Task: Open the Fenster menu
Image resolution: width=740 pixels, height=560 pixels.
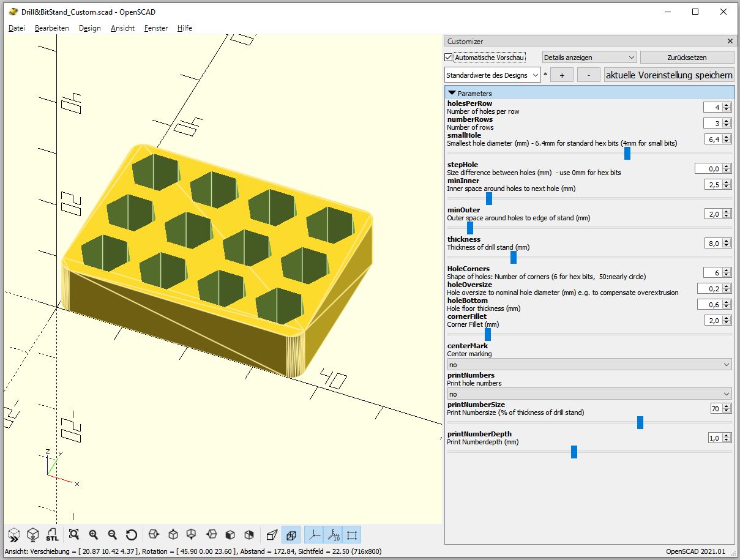Action: [x=156, y=28]
